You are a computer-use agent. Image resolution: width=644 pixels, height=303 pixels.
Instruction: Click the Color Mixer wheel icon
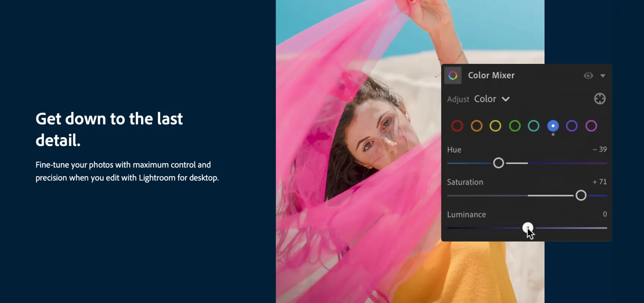point(453,75)
